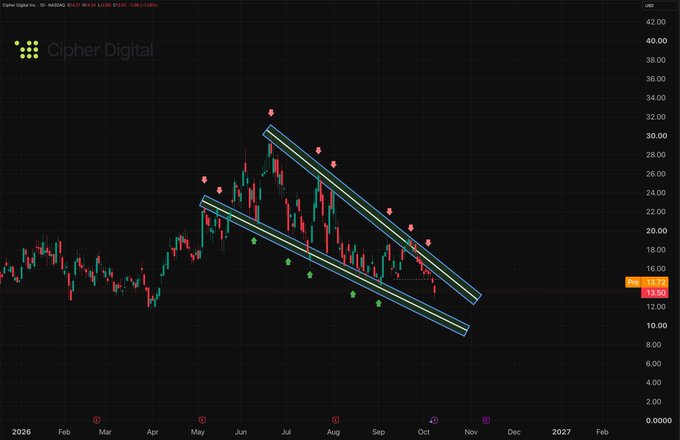Image resolution: width=680 pixels, height=440 pixels.
Task: Click the Aug label on time axis
Action: [x=333, y=432]
